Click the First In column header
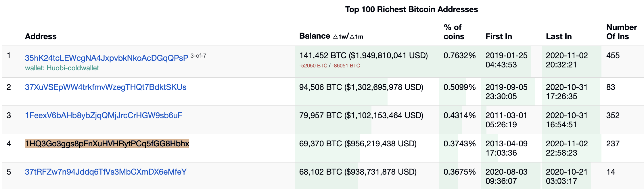644x189 pixels. [x=499, y=37]
